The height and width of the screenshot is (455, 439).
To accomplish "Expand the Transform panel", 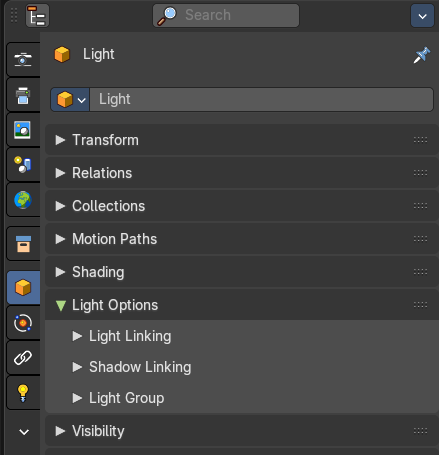I will point(242,140).
